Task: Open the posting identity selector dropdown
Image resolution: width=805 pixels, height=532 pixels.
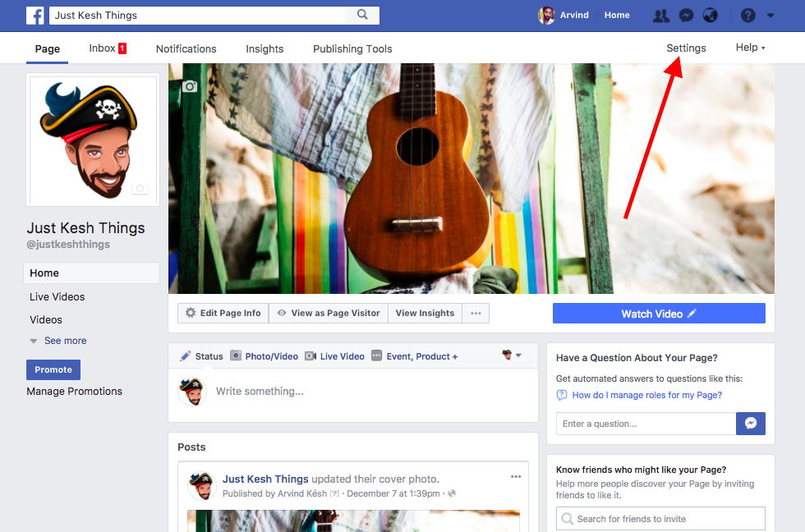Action: click(x=512, y=355)
